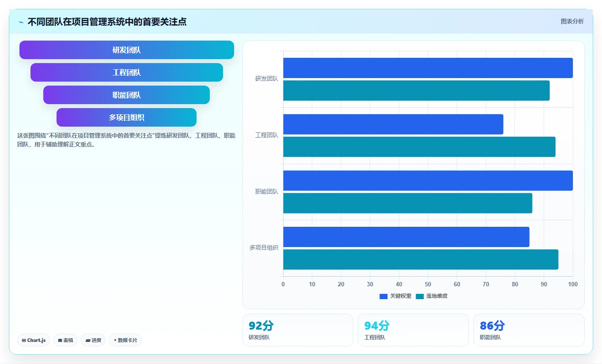Click the 工程团队 y-axis label
Screen dimensions: 602x364
pos(267,135)
